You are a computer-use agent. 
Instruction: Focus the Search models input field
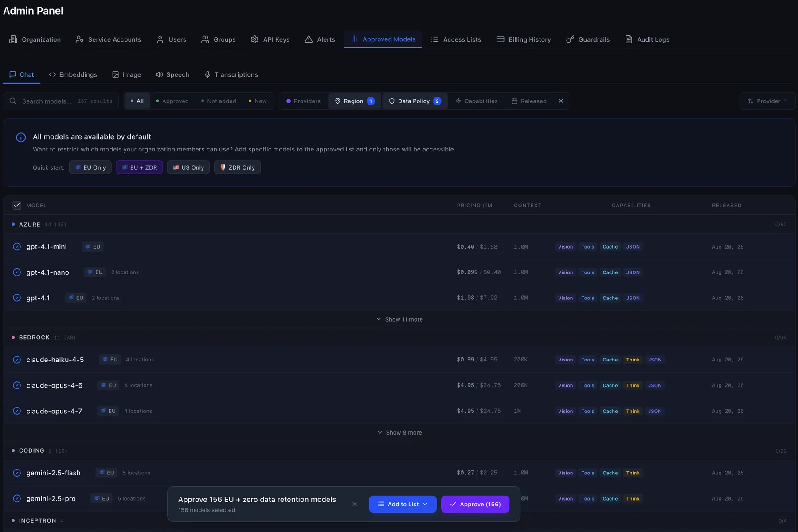61,101
